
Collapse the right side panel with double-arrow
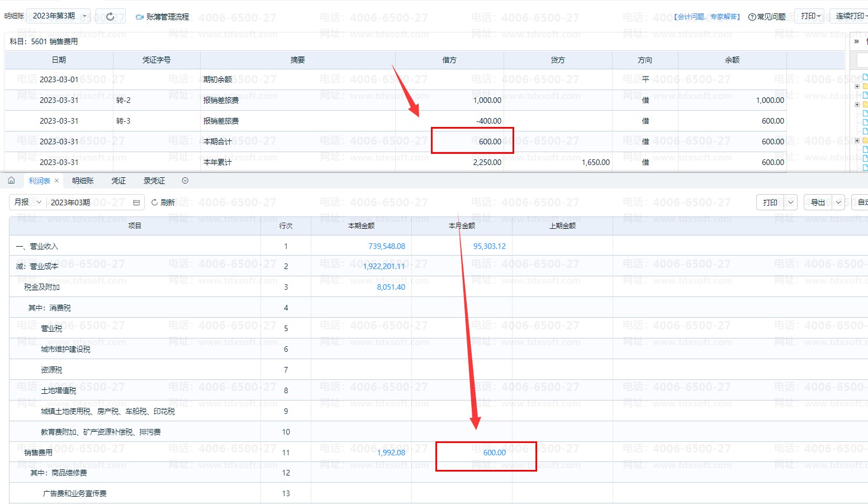(856, 41)
